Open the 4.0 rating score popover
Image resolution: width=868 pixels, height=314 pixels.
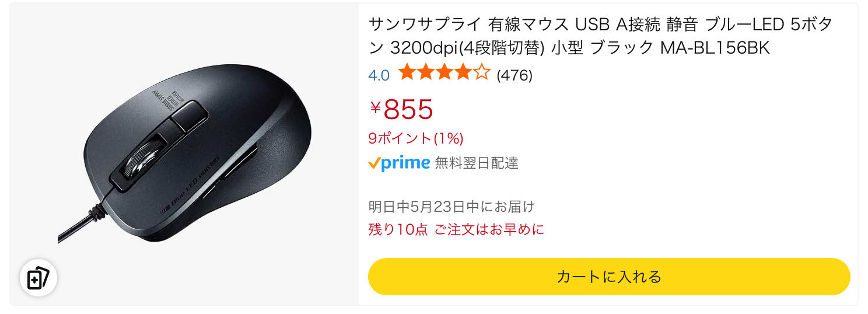(379, 75)
